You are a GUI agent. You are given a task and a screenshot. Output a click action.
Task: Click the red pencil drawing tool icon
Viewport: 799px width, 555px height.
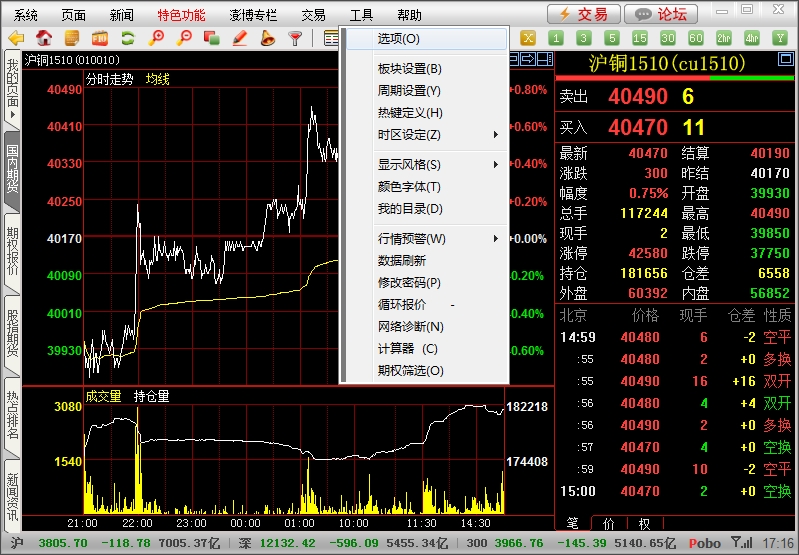[239, 38]
